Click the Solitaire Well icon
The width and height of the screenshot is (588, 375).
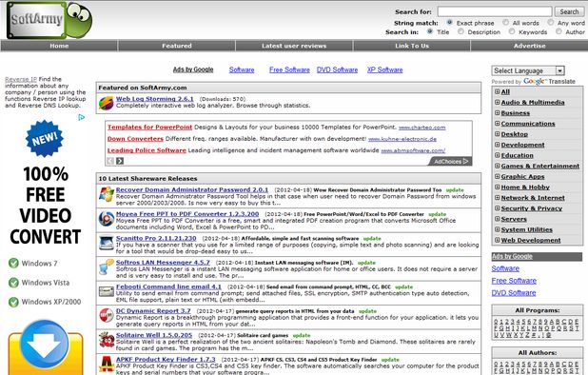point(107,340)
